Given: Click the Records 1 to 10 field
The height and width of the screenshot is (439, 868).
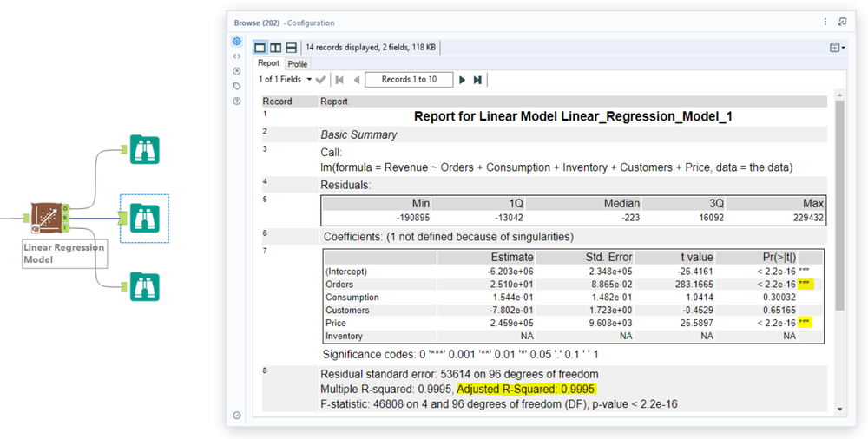Looking at the screenshot, I should click(409, 79).
